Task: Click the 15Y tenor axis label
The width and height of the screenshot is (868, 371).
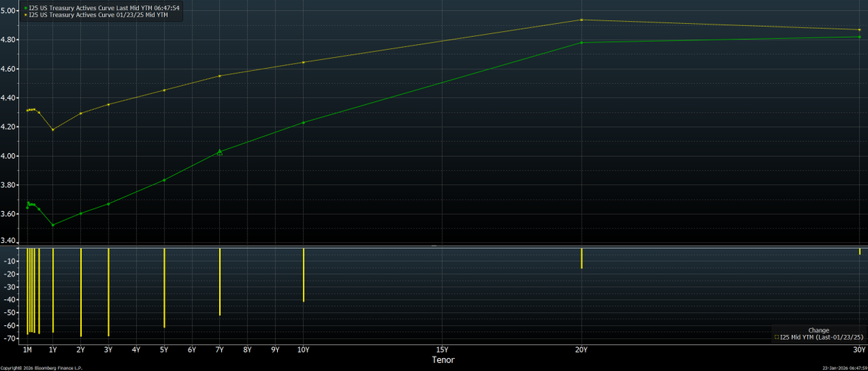Action: coord(443,350)
